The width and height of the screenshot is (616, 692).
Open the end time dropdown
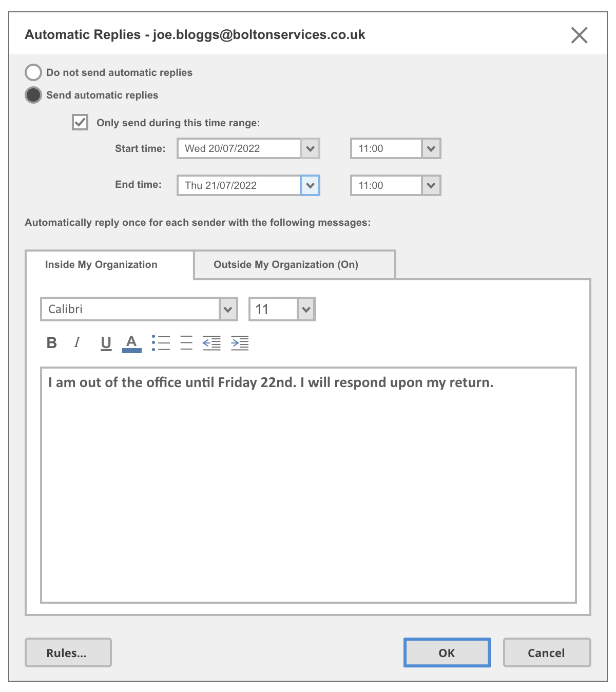point(431,185)
